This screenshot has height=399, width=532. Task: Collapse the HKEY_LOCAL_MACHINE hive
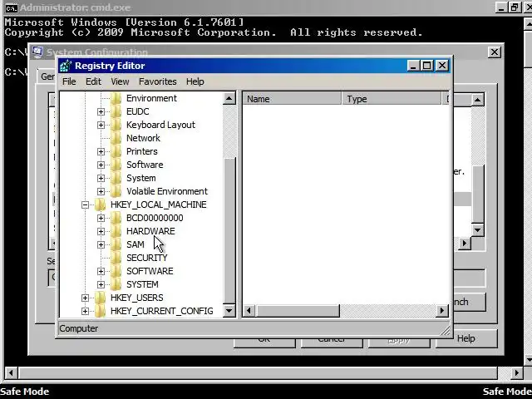85,204
